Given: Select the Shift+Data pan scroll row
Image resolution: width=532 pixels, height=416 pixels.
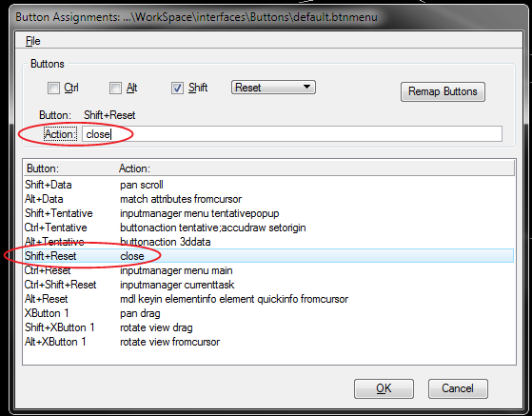Looking at the screenshot, I should (268, 185).
